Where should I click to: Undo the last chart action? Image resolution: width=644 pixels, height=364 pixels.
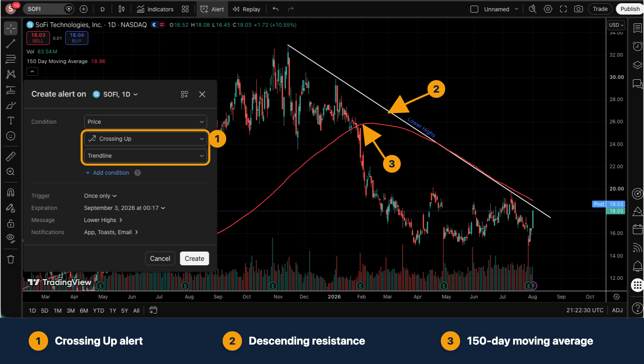pos(276,9)
